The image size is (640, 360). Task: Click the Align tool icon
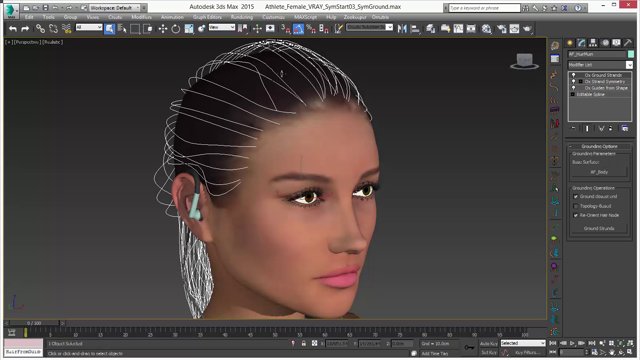pos(415,29)
